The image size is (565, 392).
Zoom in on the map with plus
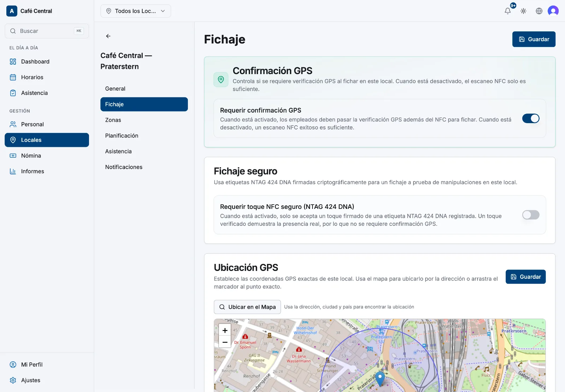(225, 330)
